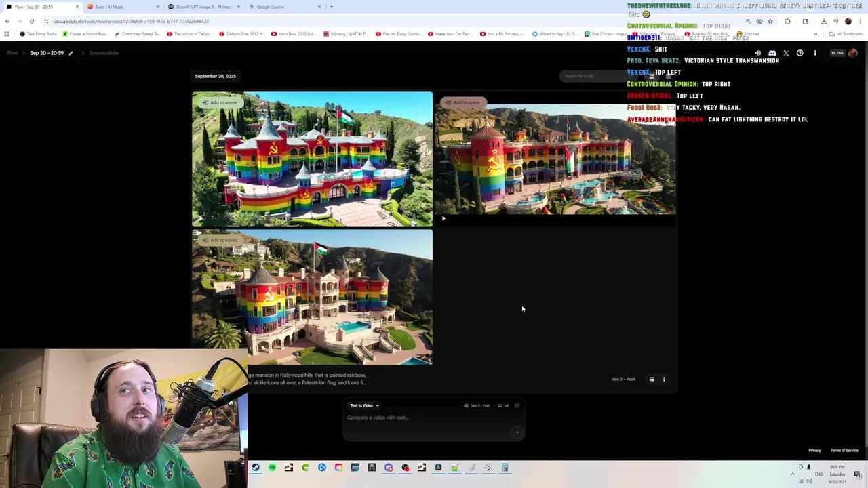Open browser downloads icon
The image size is (868, 488).
pyautogui.click(x=823, y=21)
